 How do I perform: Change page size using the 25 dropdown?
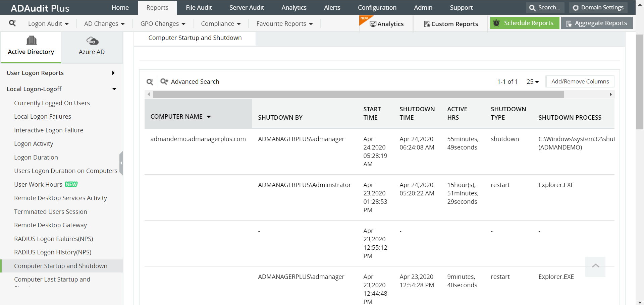pos(532,81)
